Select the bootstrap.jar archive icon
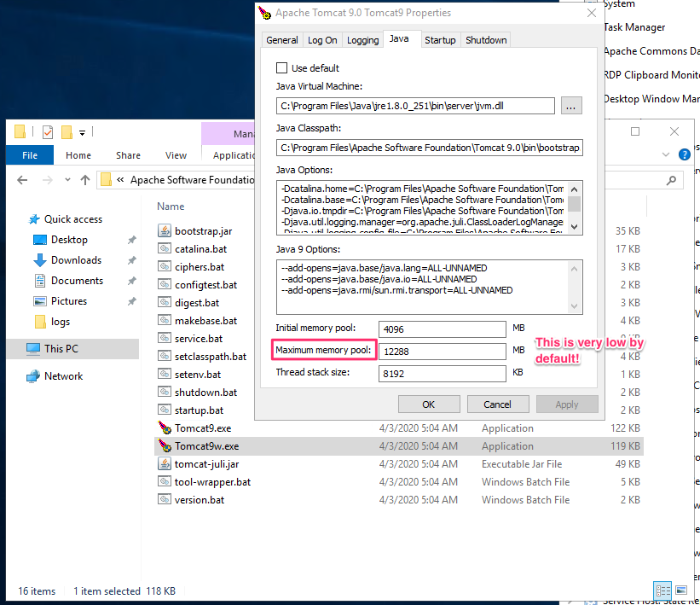This screenshot has height=605, width=700. (x=165, y=230)
